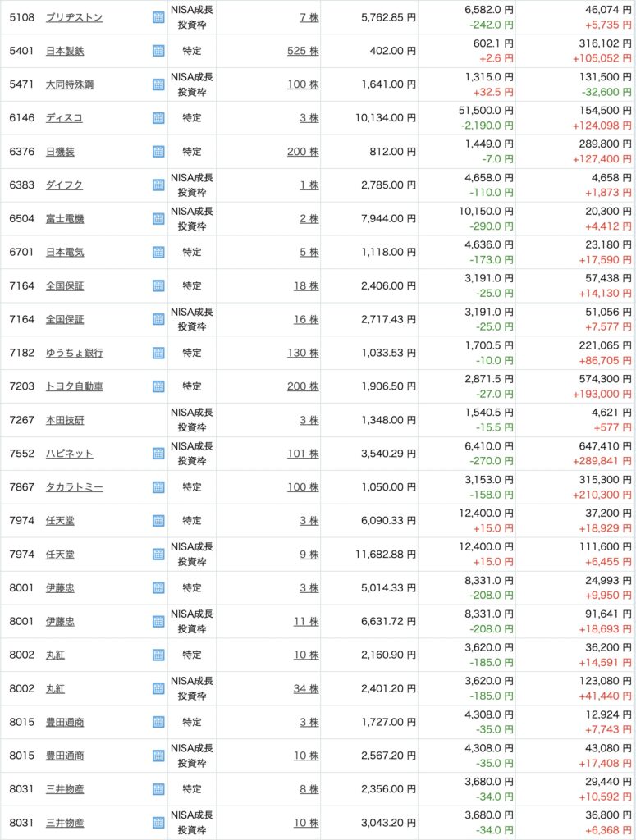Image resolution: width=636 pixels, height=840 pixels.
Task: Click the タカラトミー calendar icon
Action: pos(158,487)
